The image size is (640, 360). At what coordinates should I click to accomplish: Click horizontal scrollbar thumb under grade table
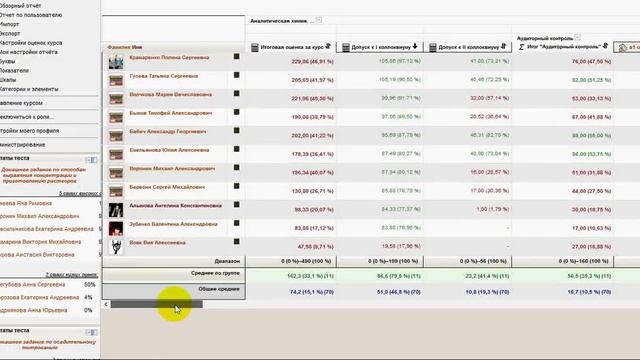157,304
